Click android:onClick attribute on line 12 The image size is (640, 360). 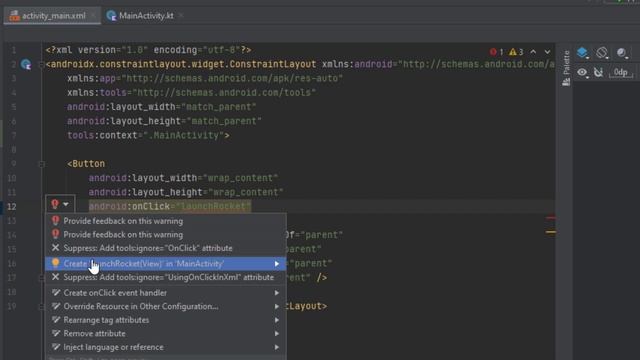(170, 206)
